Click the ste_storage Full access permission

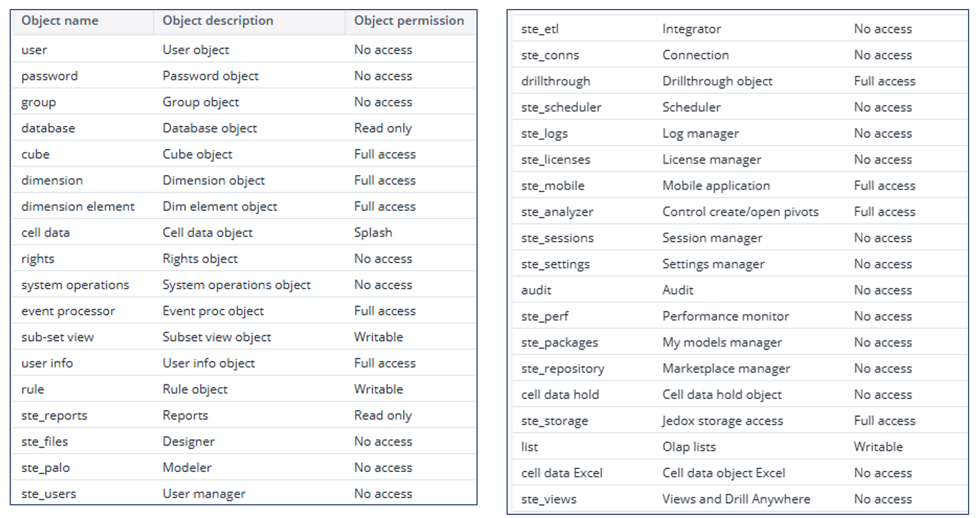[884, 421]
